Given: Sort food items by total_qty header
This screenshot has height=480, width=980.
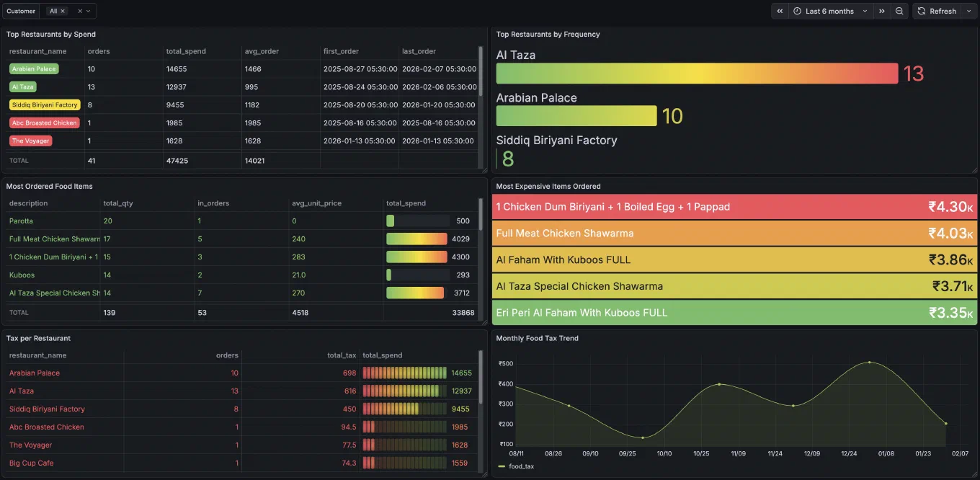Looking at the screenshot, I should click(118, 203).
